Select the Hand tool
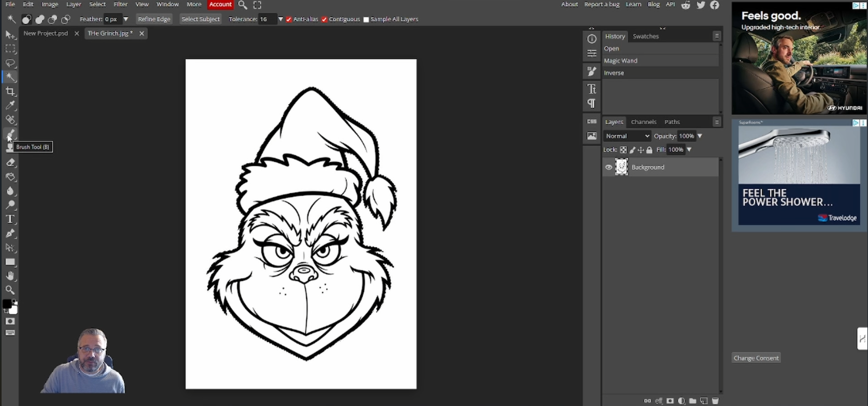Screen dimensions: 868x406 point(10,276)
